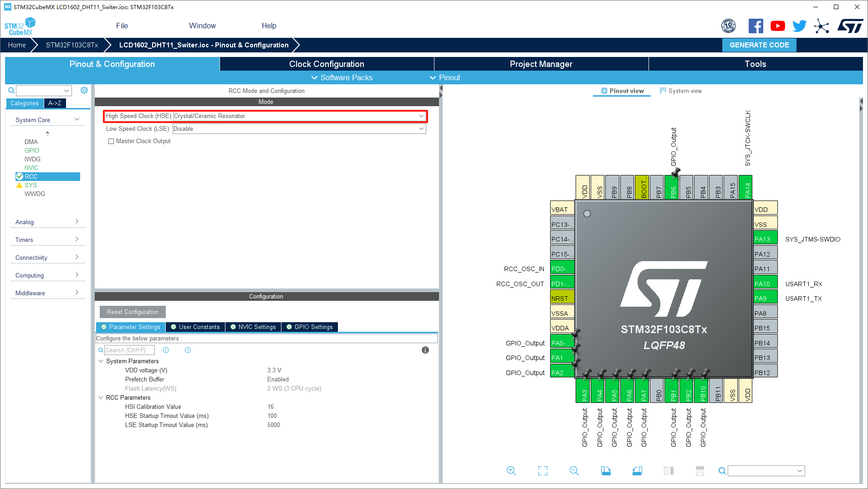The height and width of the screenshot is (489, 868).
Task: Click the GENERATE CODE button
Action: click(759, 45)
